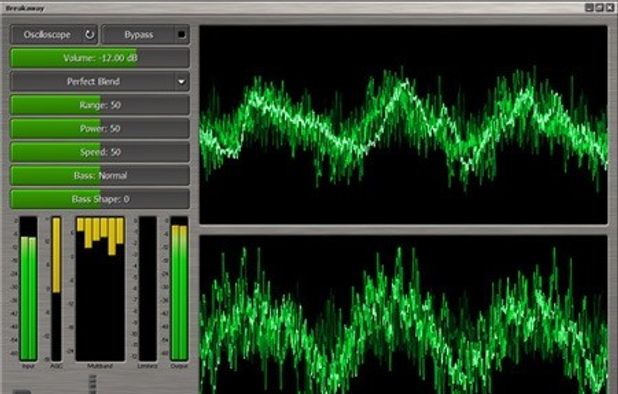Open the Perfect Blend preset dropdown arrow

point(181,82)
